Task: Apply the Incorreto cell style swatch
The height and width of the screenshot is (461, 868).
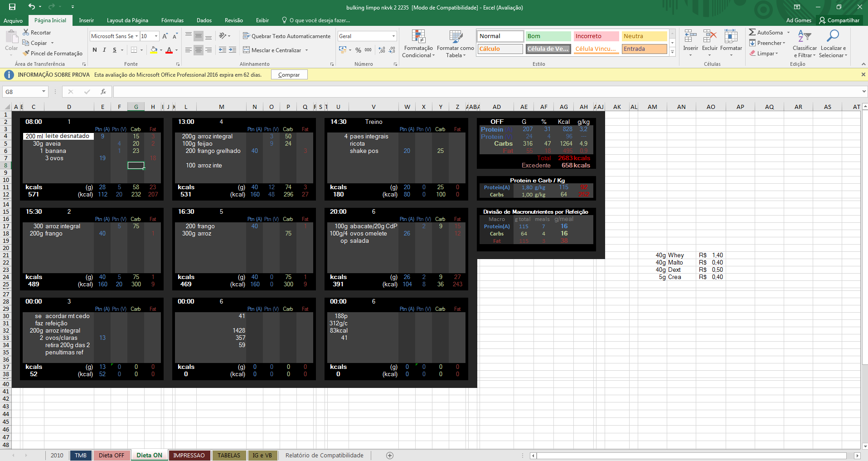Action: [x=596, y=36]
